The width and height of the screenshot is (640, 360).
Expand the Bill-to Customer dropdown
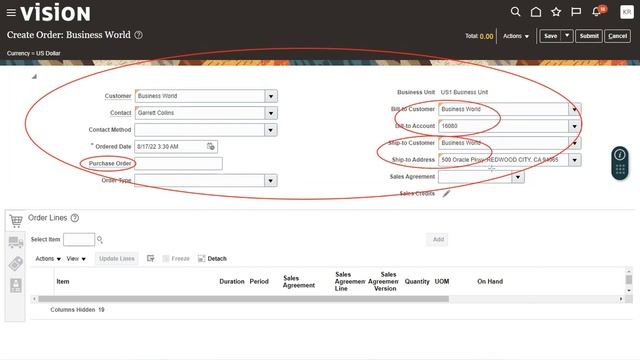click(x=575, y=109)
